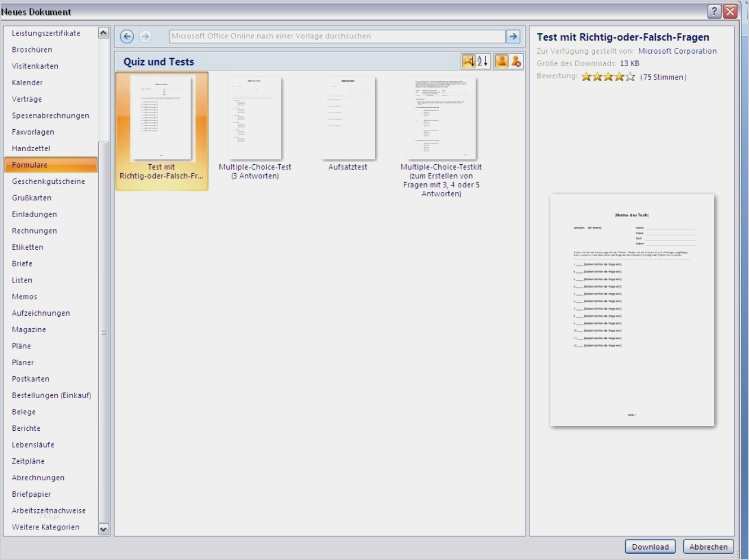Screen dimensions: 749x560
Task: Hide customer-submitted templates icon
Action: (x=516, y=62)
